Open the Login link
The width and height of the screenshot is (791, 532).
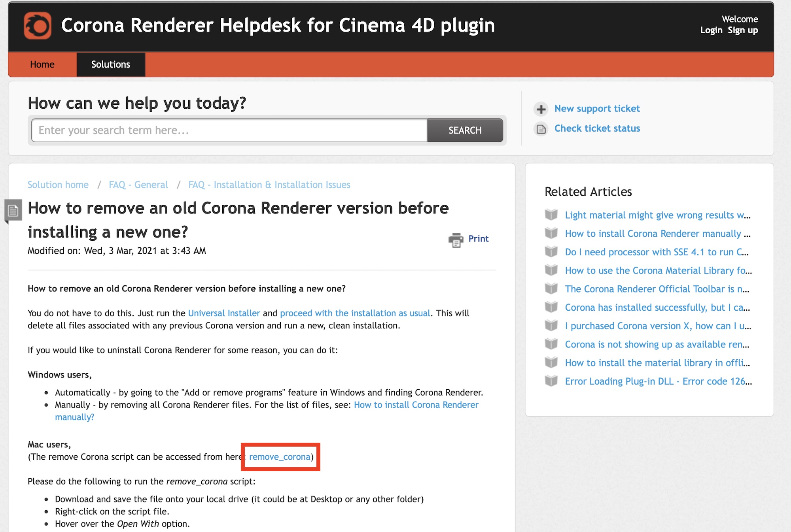click(x=711, y=30)
